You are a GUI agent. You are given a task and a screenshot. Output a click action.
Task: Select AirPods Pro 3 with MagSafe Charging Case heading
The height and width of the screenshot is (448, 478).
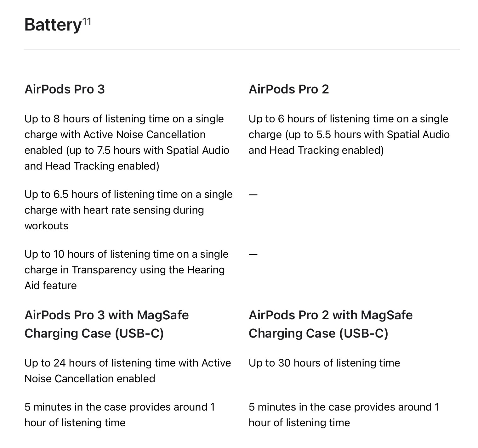tap(107, 324)
